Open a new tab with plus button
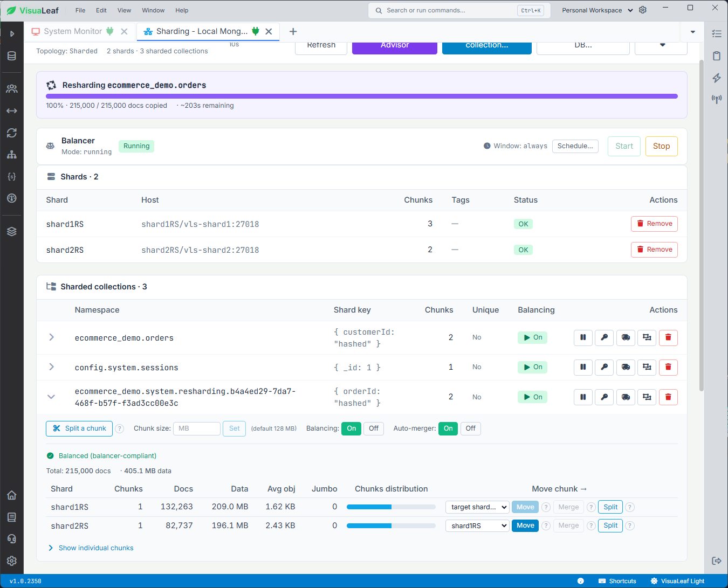Viewport: 728px width, 588px height. (x=293, y=31)
